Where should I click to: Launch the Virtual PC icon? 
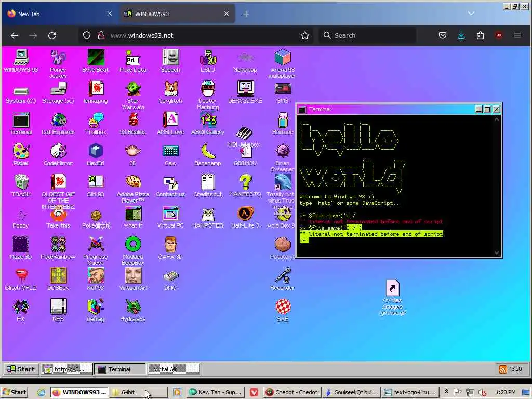coord(170,217)
